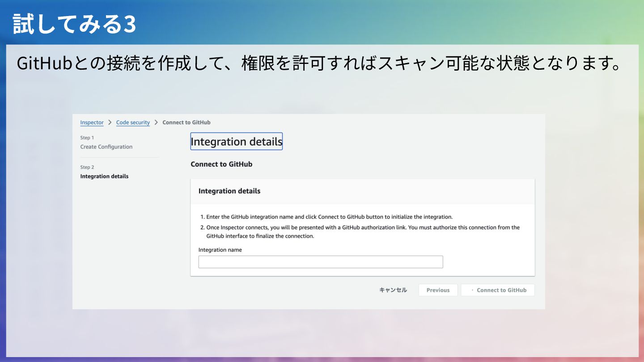Click the slide title 試してみる3
The width and height of the screenshot is (644, 362).
[74, 24]
